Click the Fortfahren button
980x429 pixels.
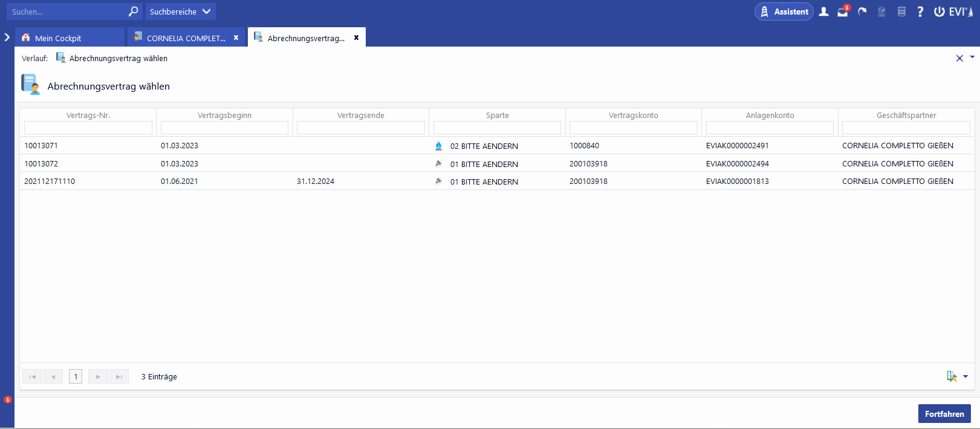pyautogui.click(x=944, y=414)
